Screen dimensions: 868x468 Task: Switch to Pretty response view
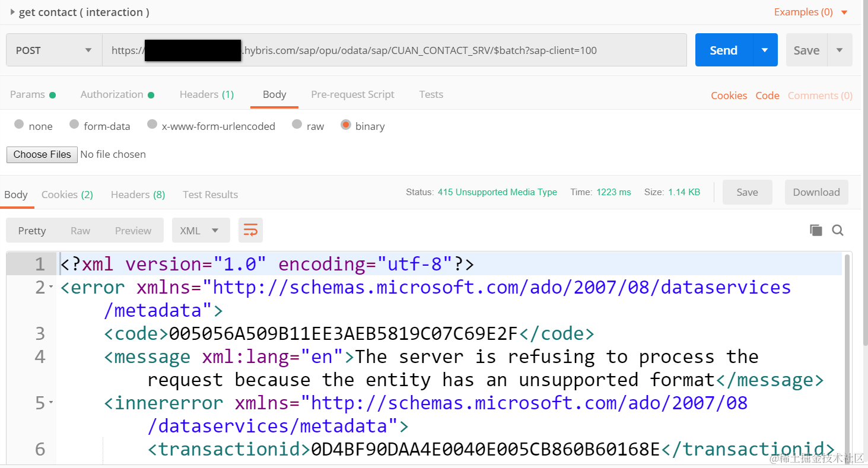(x=32, y=231)
